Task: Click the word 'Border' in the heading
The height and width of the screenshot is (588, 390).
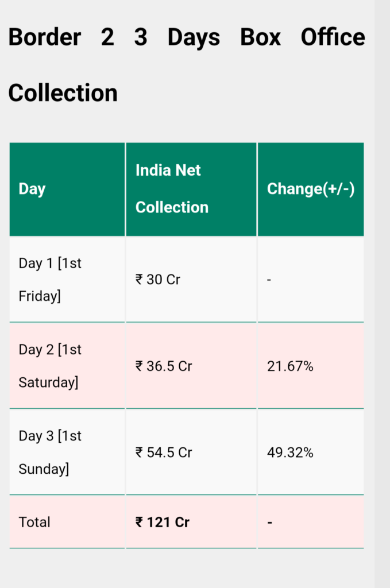Action: coord(44,38)
